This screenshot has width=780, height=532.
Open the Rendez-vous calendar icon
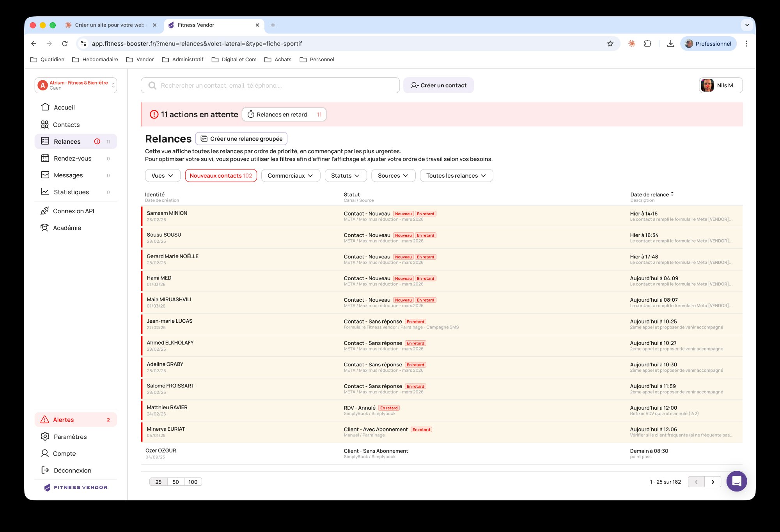coord(45,158)
